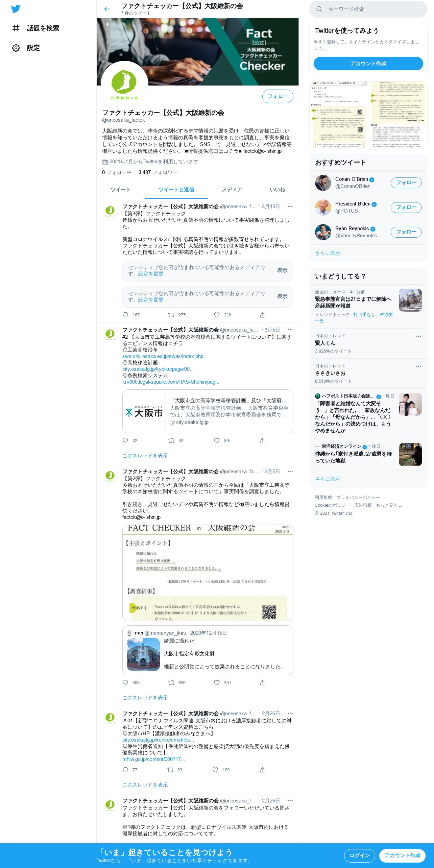Image resolution: width=434 pixels, height=868 pixels.
Task: Show second sensitive media with 表示
Action: tap(282, 296)
